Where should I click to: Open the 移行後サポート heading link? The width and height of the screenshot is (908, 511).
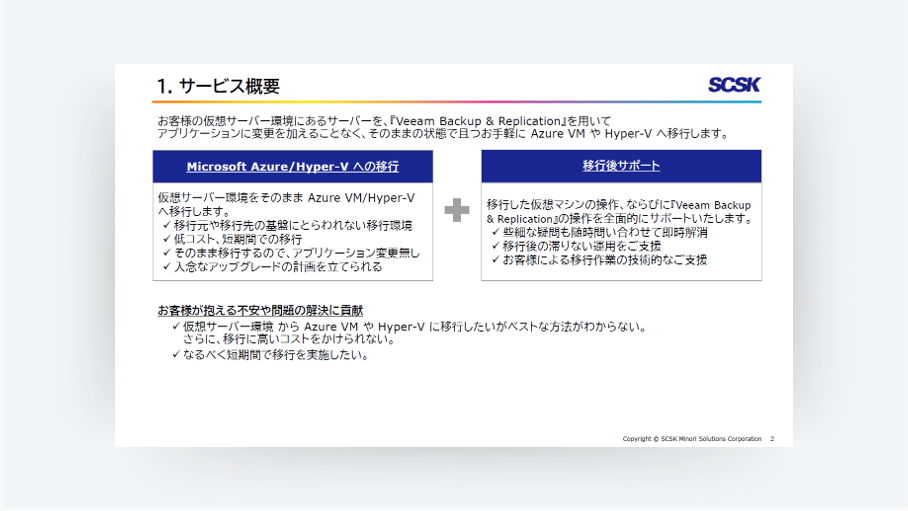[x=621, y=166]
